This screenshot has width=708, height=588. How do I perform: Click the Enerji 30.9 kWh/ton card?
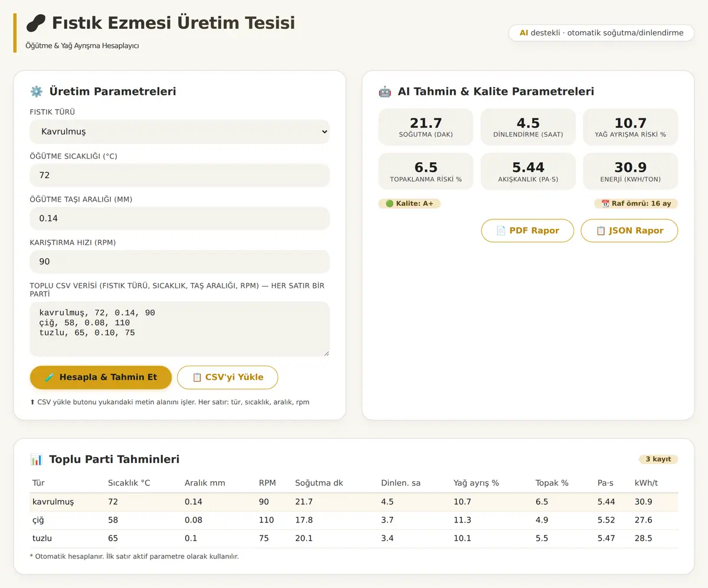pyautogui.click(x=631, y=171)
